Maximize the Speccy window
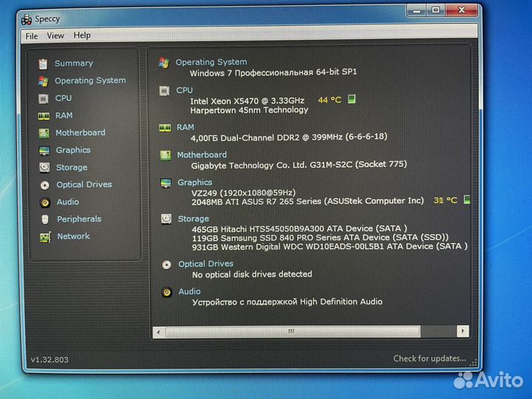This screenshot has height=399, width=532. click(x=436, y=10)
